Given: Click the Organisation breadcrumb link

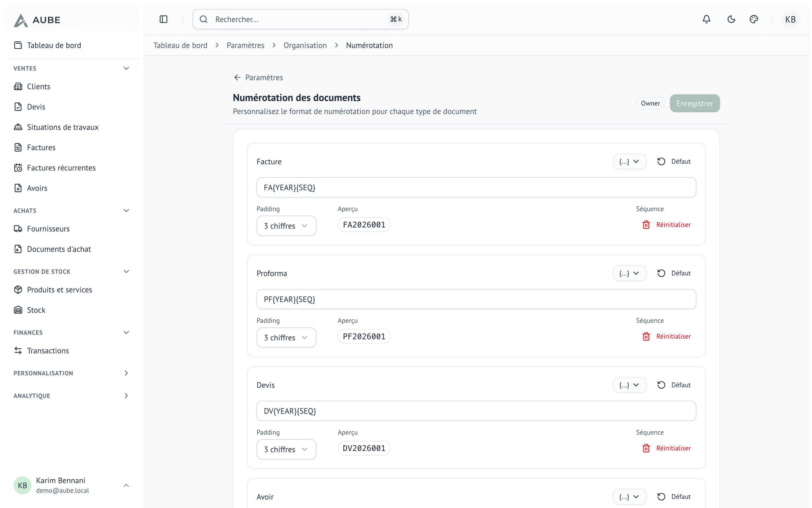Looking at the screenshot, I should click(x=305, y=45).
